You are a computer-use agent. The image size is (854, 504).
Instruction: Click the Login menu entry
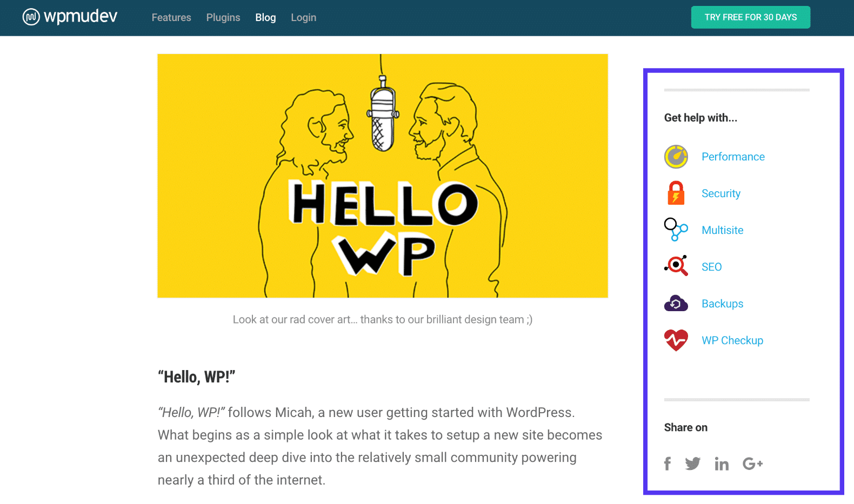click(x=303, y=17)
